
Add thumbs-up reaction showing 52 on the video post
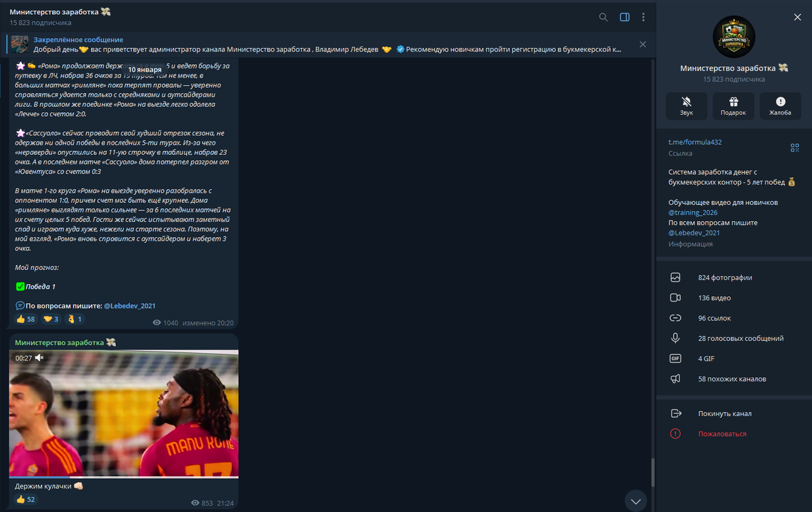click(26, 499)
